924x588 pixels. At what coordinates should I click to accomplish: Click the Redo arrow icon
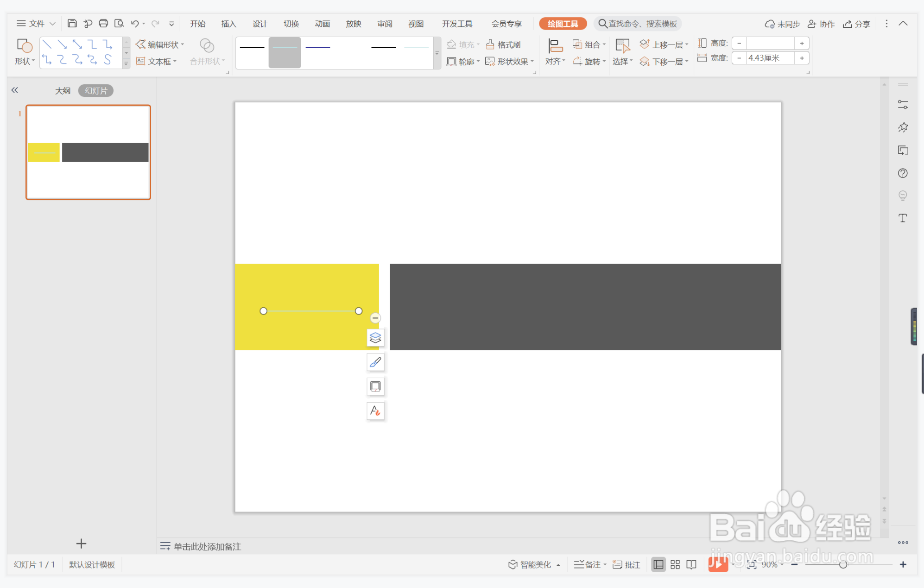tap(155, 23)
